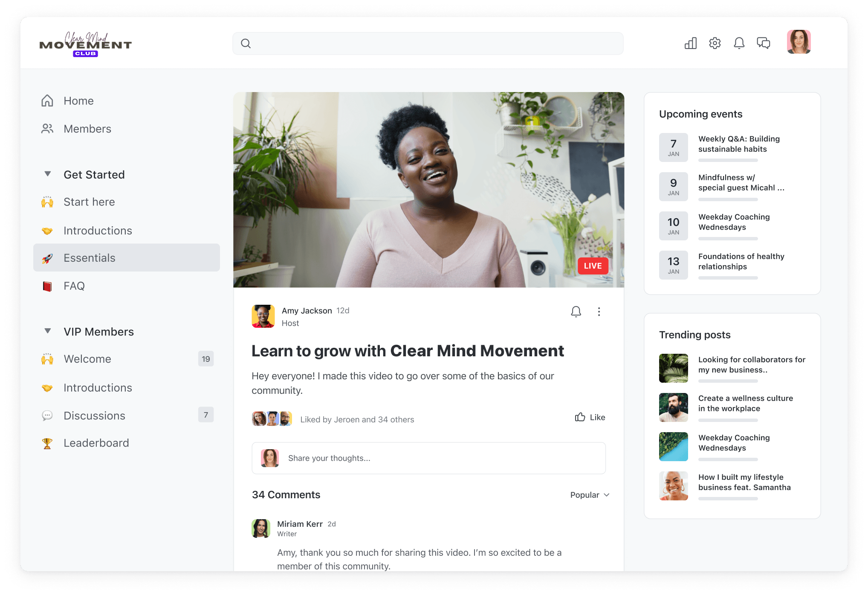Screen dimensions: 868x595
Task: Click handshake icon under VIP Members
Action: [47, 388]
